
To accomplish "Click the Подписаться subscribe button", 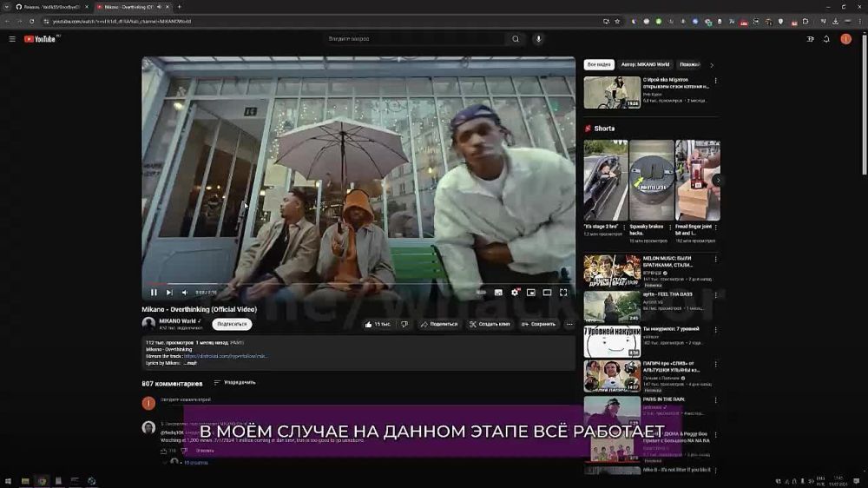I will point(232,324).
